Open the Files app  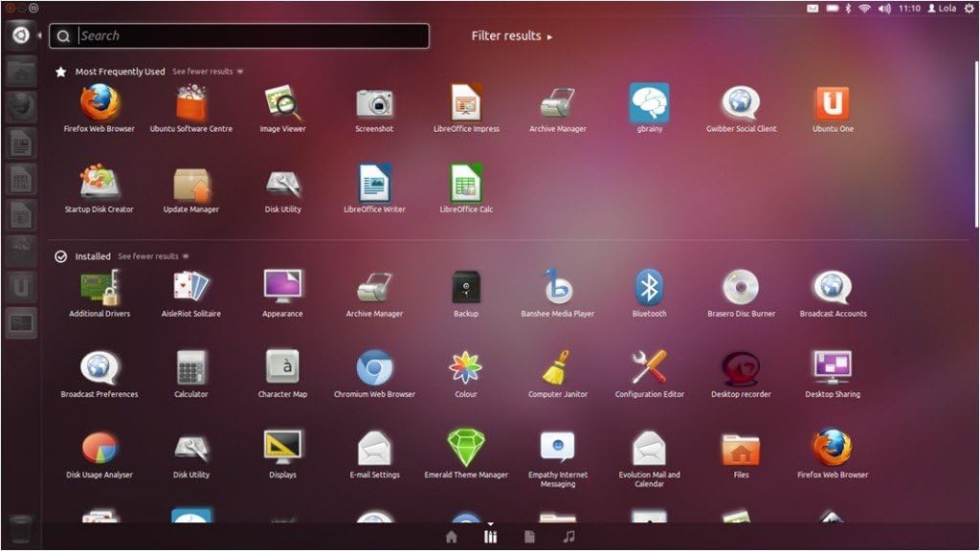742,450
